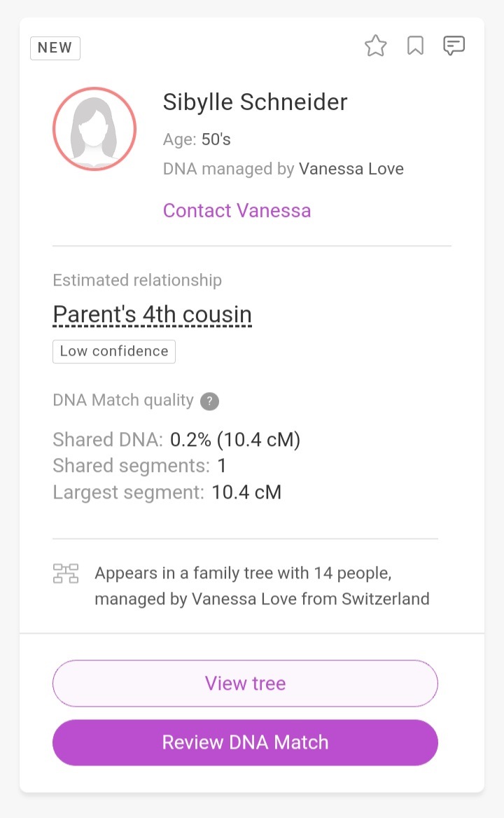Click the DNA Match quality label
The width and height of the screenshot is (504, 818).
(123, 400)
